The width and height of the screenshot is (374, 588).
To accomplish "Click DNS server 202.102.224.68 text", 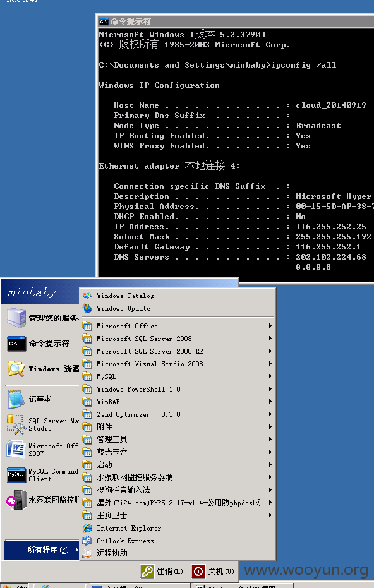I will click(x=331, y=257).
